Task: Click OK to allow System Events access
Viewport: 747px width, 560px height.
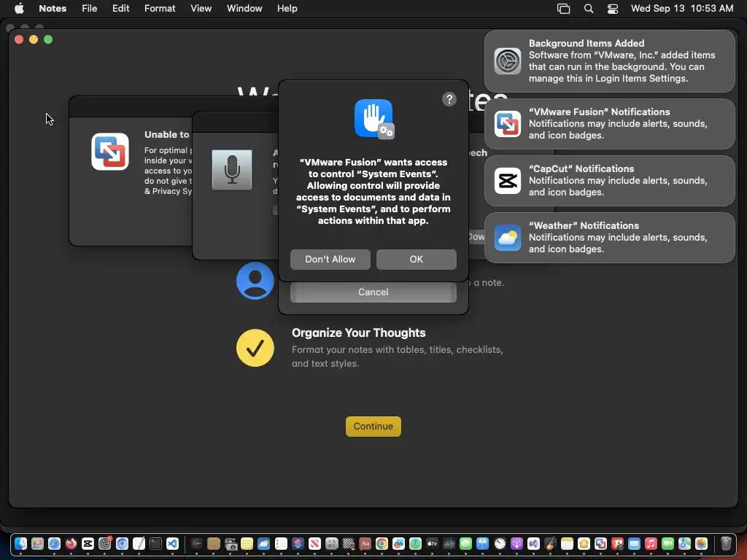Action: pyautogui.click(x=417, y=259)
